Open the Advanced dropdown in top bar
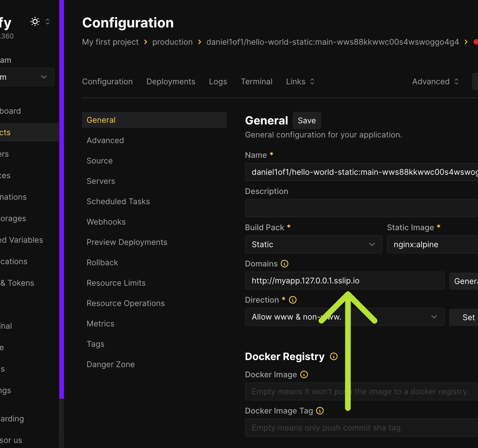The image size is (478, 448). (x=435, y=81)
